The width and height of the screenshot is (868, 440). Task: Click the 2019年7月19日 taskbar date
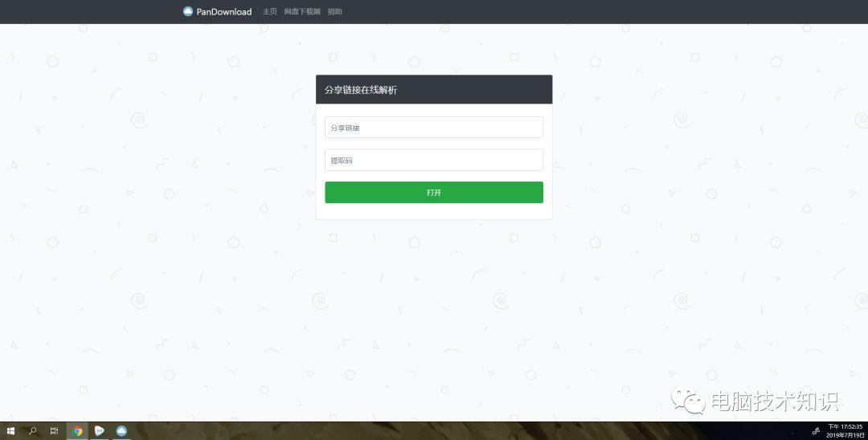(x=845, y=435)
